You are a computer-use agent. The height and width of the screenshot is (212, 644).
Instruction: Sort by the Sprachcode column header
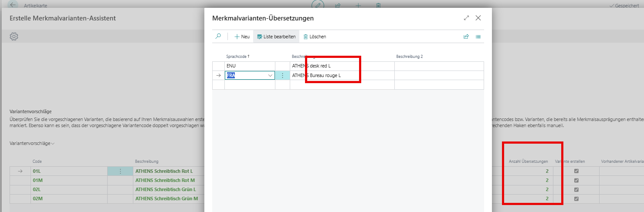(x=237, y=57)
